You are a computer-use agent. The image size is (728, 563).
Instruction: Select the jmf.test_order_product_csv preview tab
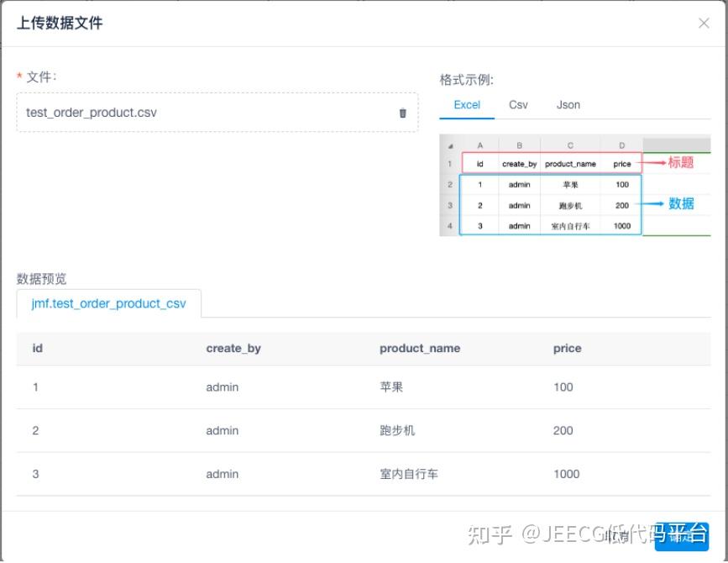click(108, 303)
